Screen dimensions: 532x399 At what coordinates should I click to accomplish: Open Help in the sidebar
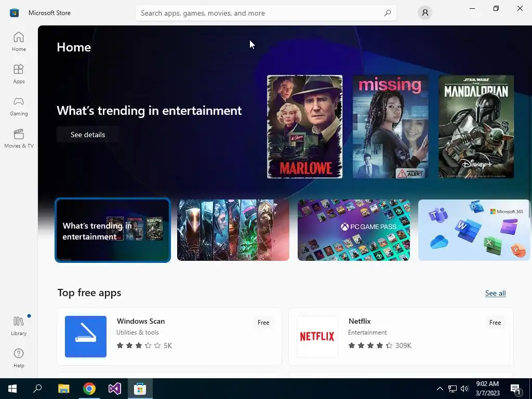click(19, 358)
